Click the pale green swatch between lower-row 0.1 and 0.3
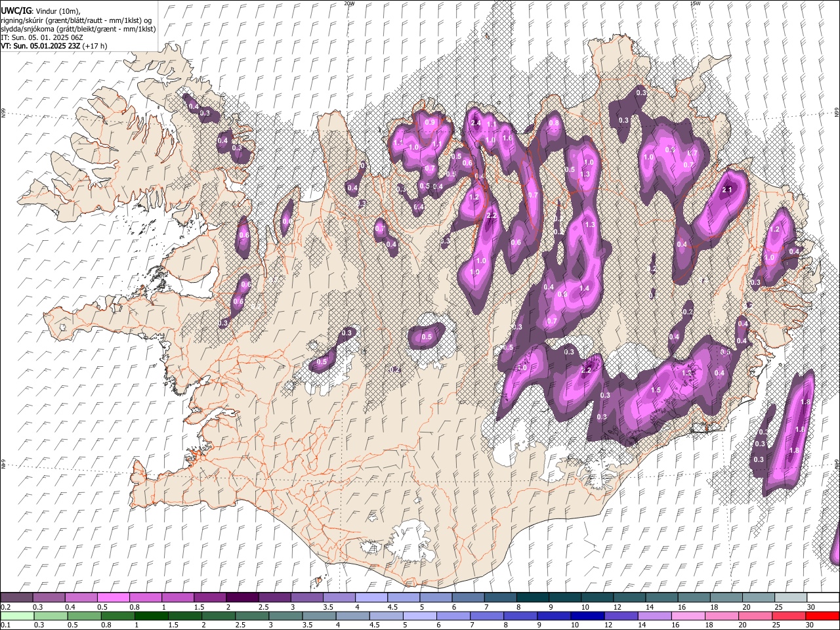840x630 pixels. (16, 616)
